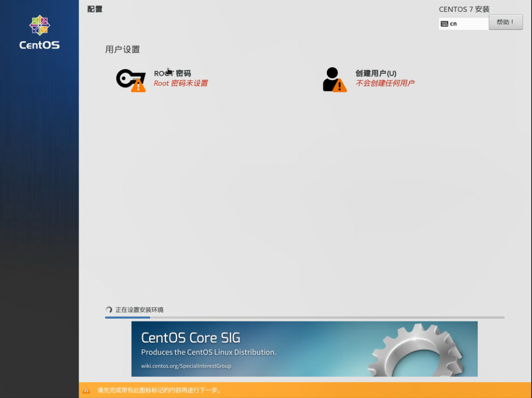Click the '配置' title text
The image size is (532, 398).
point(95,9)
